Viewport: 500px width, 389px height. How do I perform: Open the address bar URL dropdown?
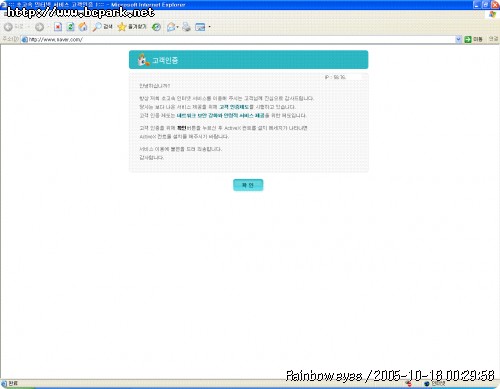[458, 39]
